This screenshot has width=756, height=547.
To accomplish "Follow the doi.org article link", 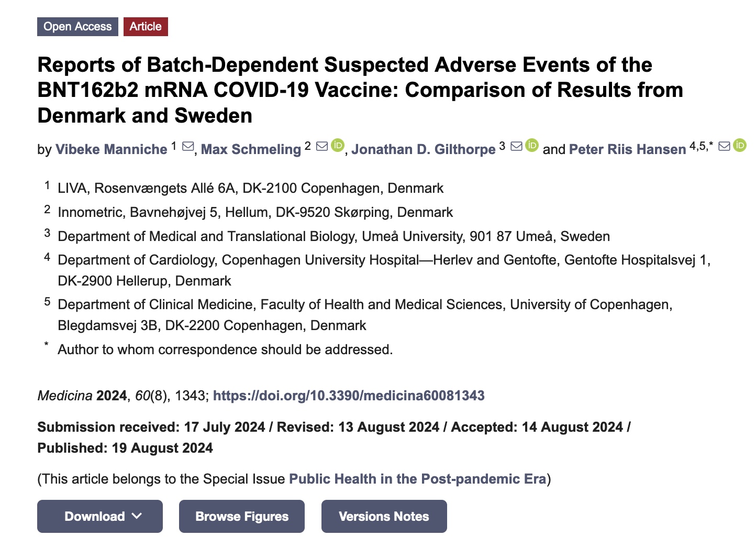I will click(349, 396).
